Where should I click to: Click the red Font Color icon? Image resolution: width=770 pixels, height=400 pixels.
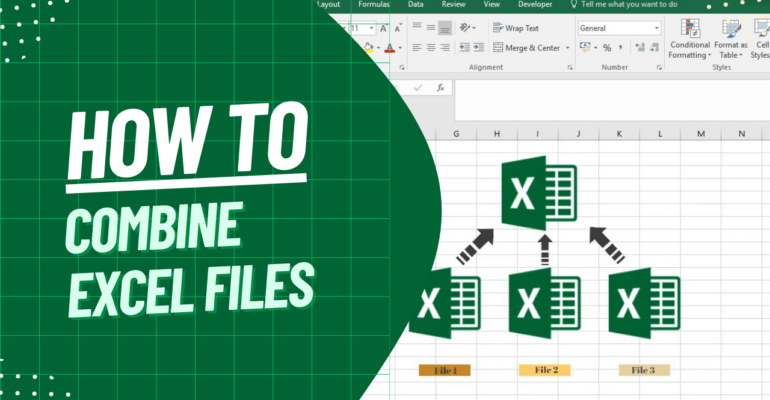[x=390, y=48]
